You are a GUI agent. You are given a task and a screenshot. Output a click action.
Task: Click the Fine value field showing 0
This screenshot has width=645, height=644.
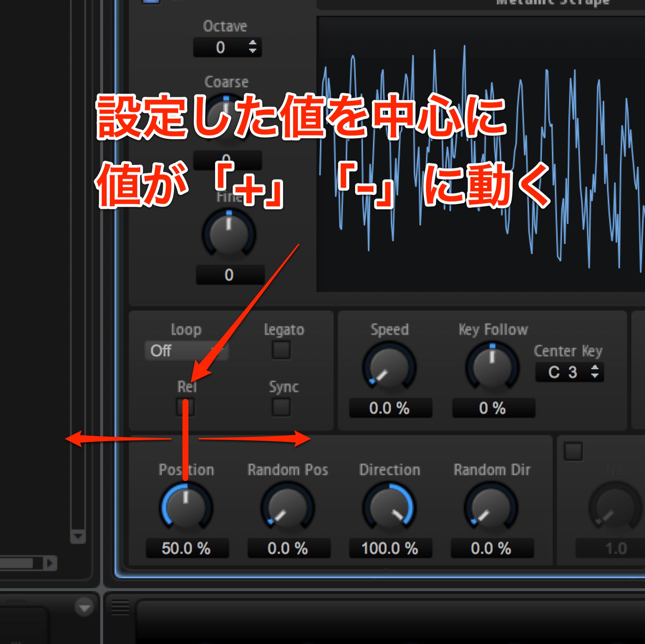pos(230,275)
